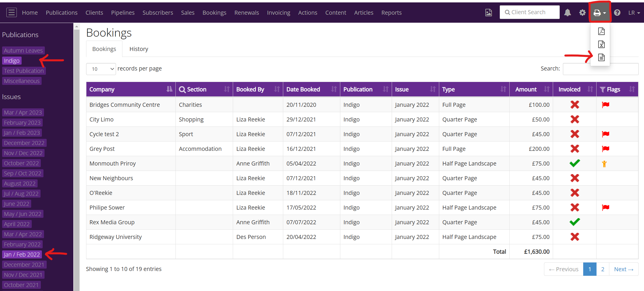Click the Section column search icon

point(182,89)
